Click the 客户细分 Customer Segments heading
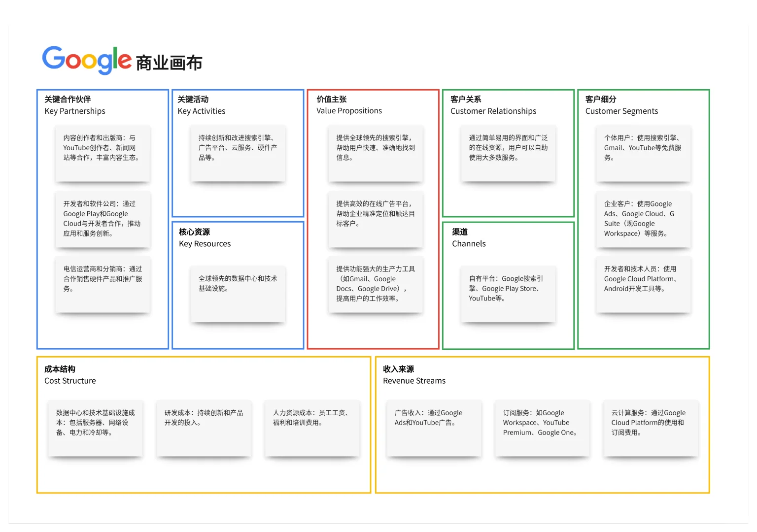The width and height of the screenshot is (757, 532). click(x=621, y=105)
